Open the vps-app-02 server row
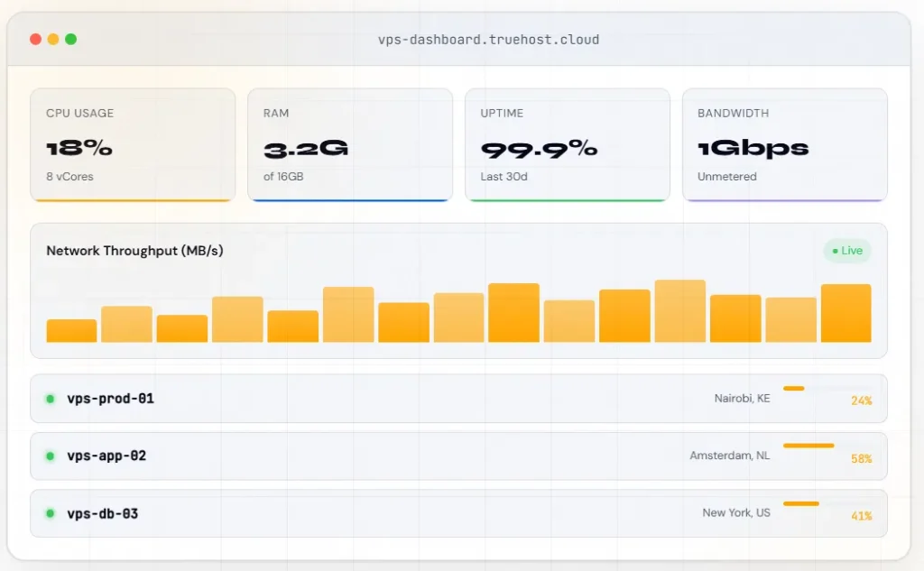This screenshot has width=924, height=571. point(458,456)
